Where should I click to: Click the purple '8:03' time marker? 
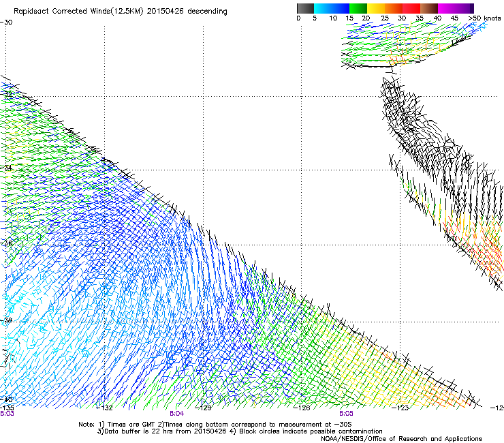pyautogui.click(x=7, y=414)
